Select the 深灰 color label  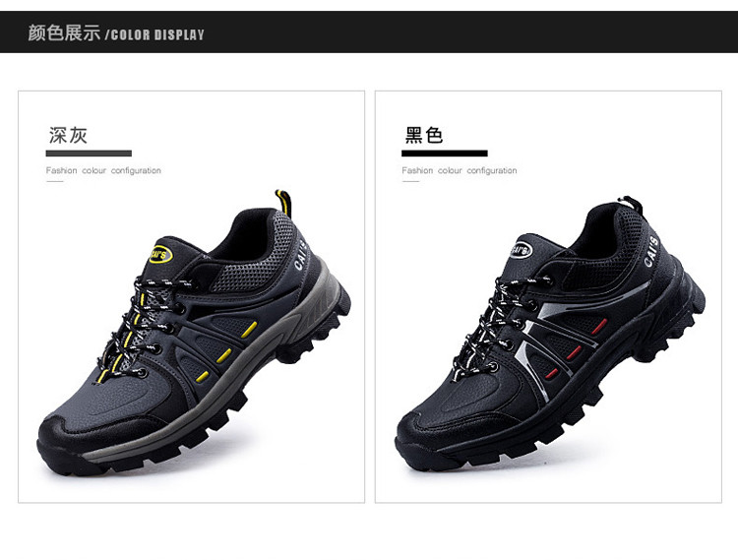[x=68, y=135]
